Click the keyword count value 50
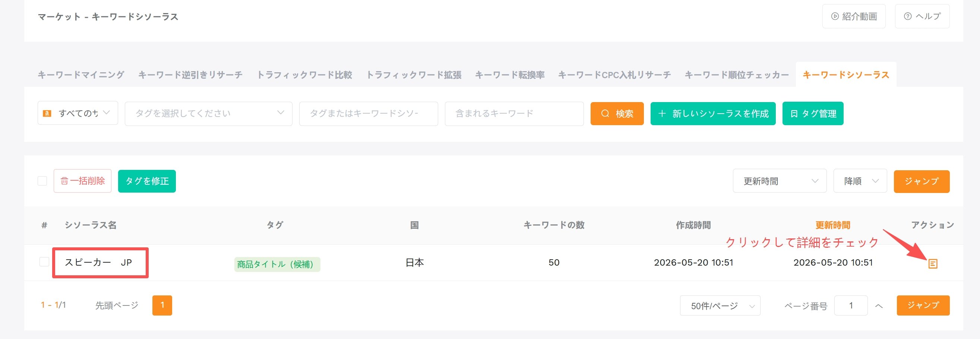980x339 pixels. [554, 263]
